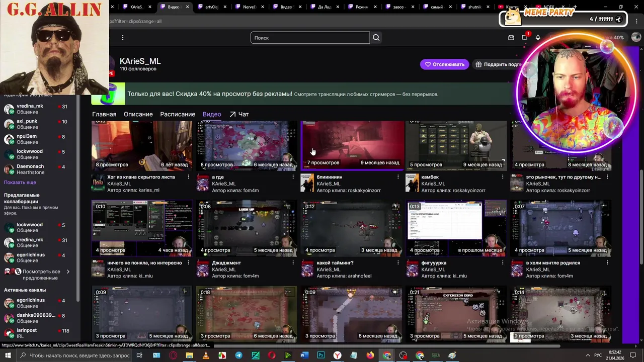Image resolution: width=644 pixels, height=362 pixels.
Task: Switch to the Расписание channel tab
Action: pyautogui.click(x=178, y=114)
